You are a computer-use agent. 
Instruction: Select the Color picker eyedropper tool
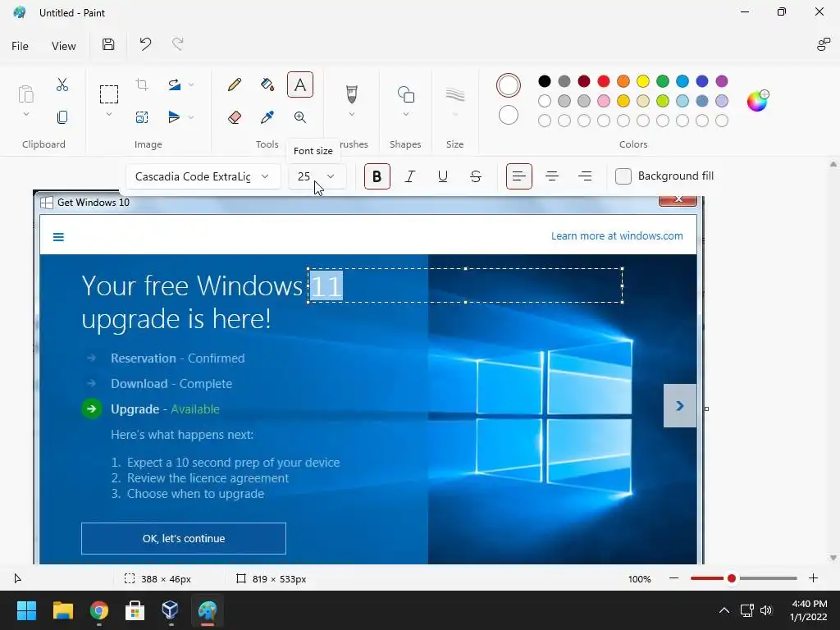[x=267, y=117]
